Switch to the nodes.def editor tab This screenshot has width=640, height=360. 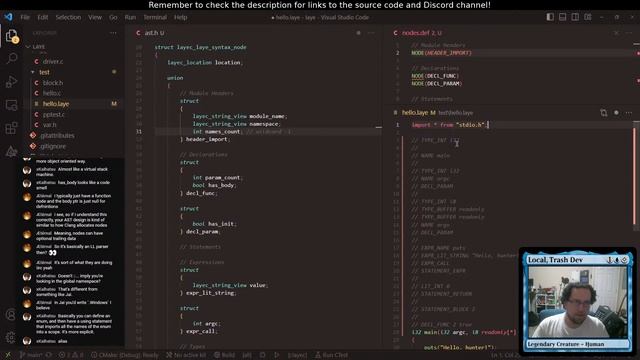coord(418,33)
